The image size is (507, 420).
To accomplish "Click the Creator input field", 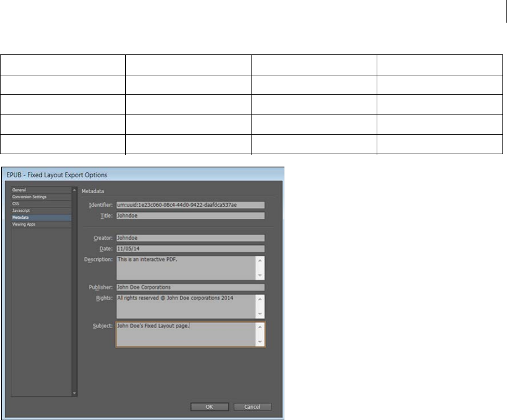I will coord(190,238).
